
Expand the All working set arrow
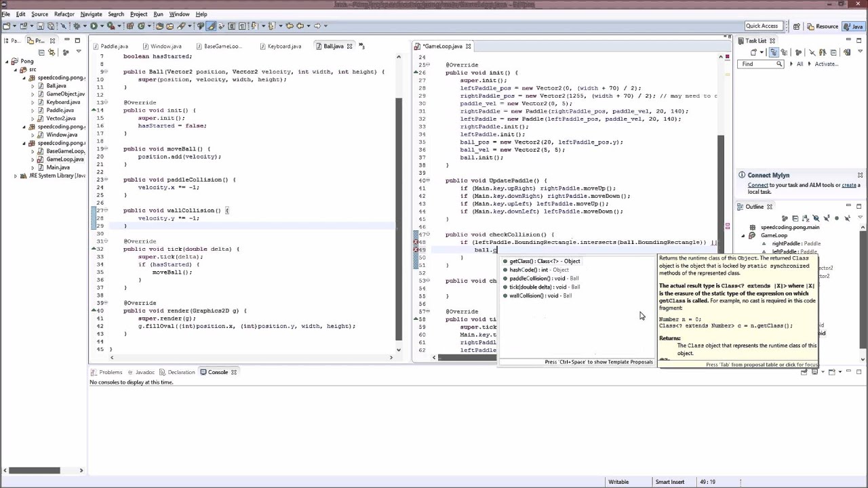(791, 64)
